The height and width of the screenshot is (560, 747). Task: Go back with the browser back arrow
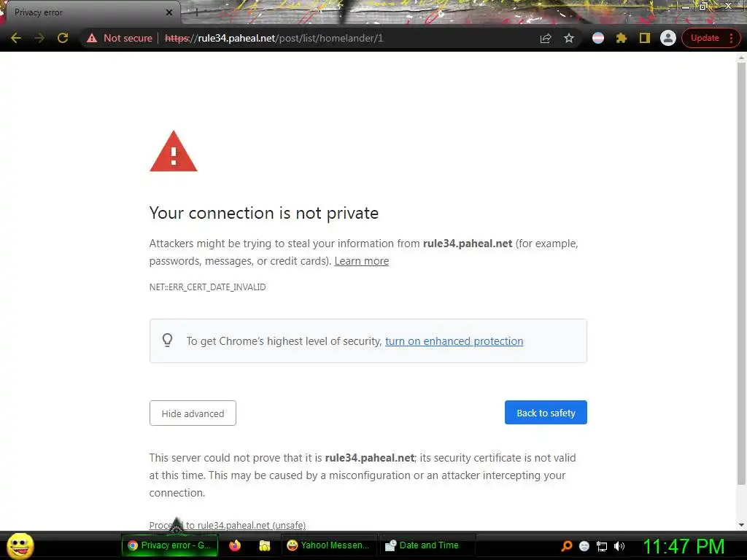(x=16, y=38)
